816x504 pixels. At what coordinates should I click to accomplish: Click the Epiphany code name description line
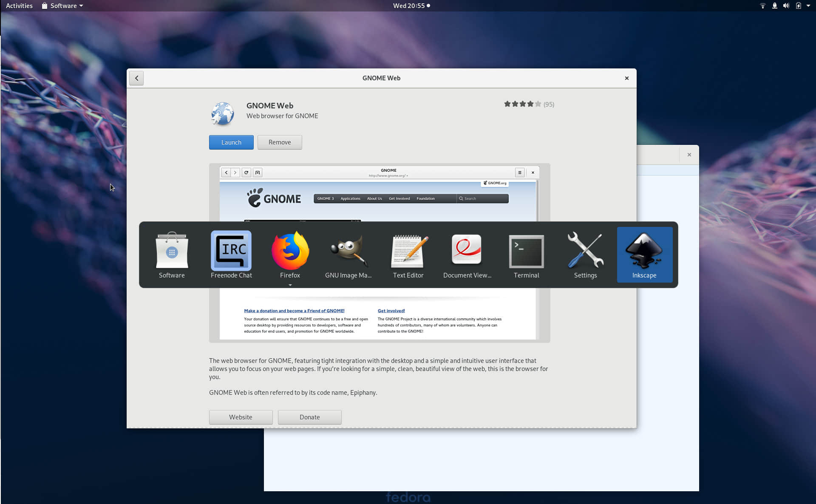(293, 393)
